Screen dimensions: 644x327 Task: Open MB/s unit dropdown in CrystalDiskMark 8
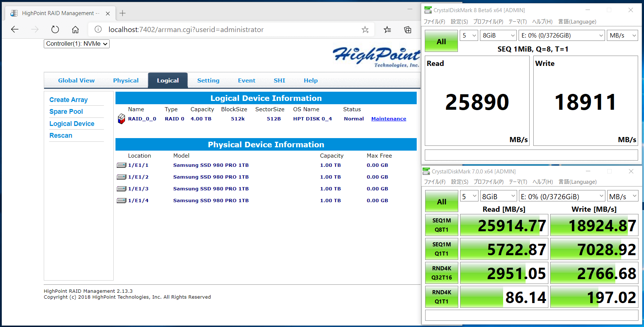point(622,35)
